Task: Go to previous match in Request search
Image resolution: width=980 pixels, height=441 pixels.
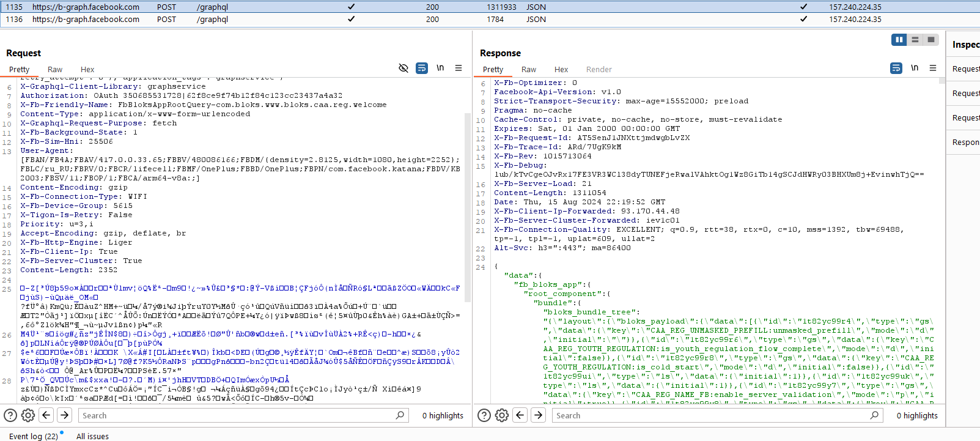Action: pyautogui.click(x=46, y=415)
